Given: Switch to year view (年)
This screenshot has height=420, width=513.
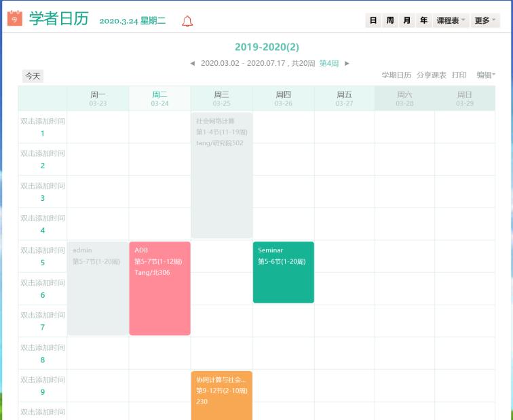Looking at the screenshot, I should tap(423, 20).
